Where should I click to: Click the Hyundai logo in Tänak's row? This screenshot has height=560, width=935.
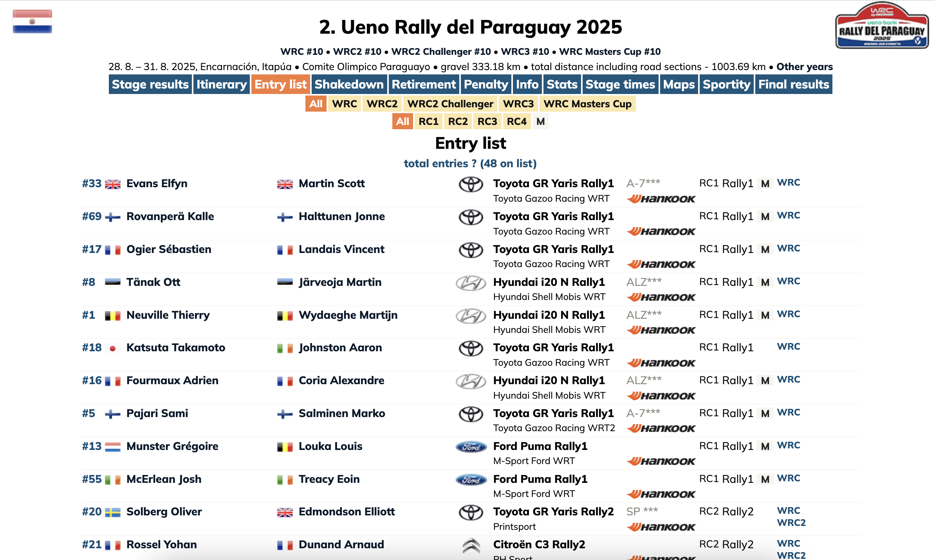point(471,283)
